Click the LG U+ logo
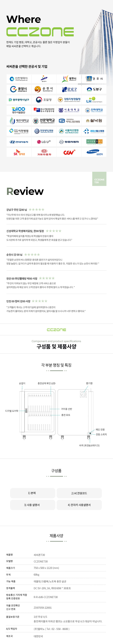This screenshot has height=644, width=113. 44,142
